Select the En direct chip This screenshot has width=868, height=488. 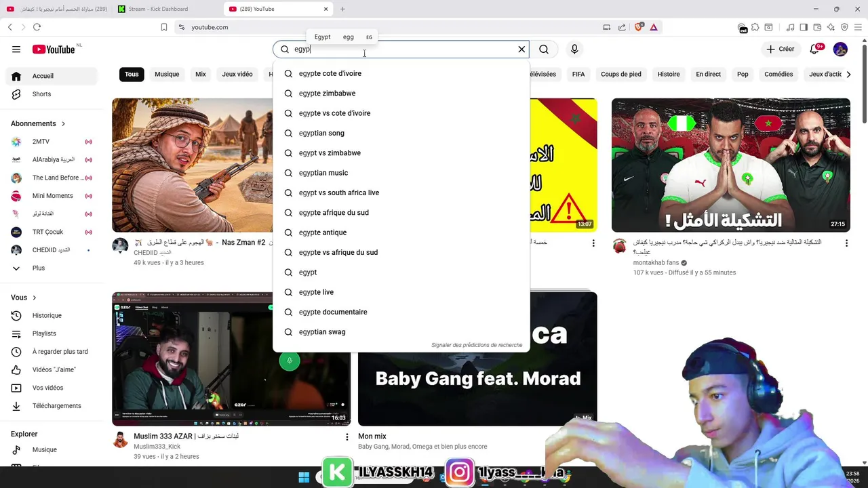708,75
